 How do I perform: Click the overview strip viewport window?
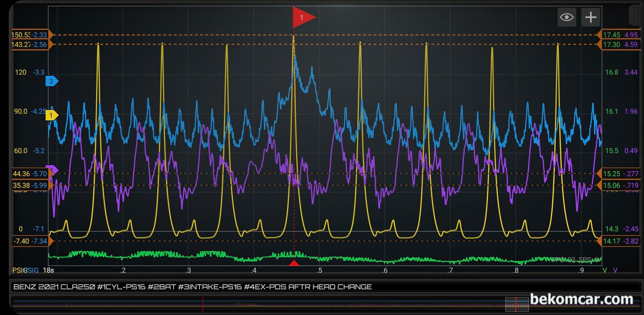pyautogui.click(x=517, y=304)
